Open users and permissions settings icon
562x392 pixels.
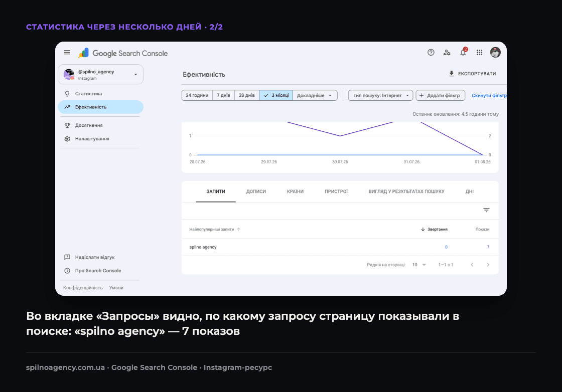point(447,52)
